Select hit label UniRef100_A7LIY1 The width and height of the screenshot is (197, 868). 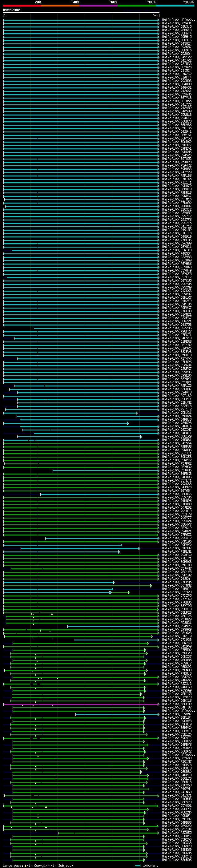tap(177, 558)
